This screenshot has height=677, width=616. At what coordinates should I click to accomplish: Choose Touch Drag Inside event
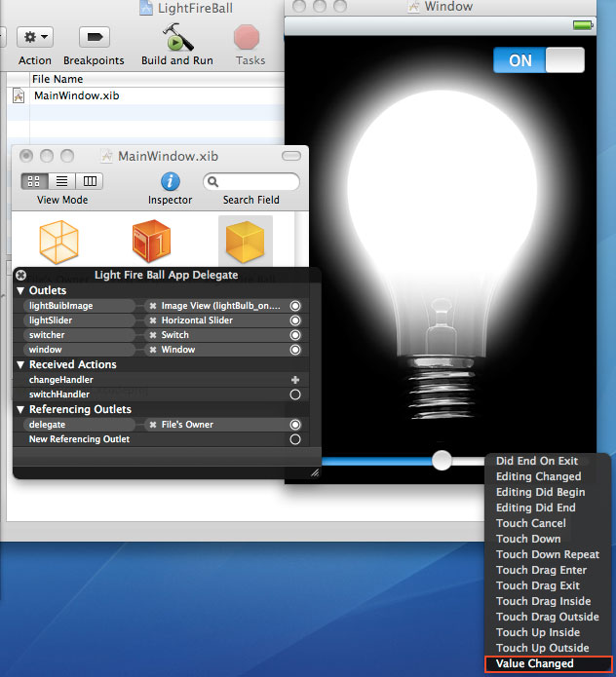[544, 601]
